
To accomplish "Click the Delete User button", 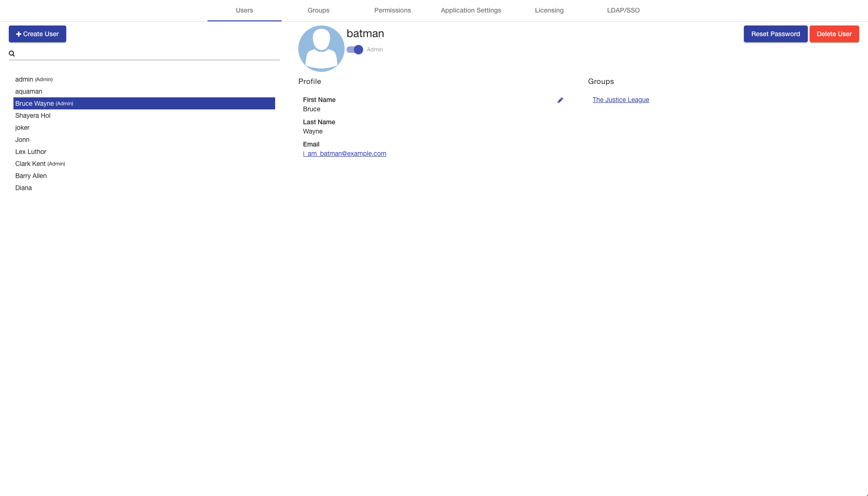I will pyautogui.click(x=834, y=34).
